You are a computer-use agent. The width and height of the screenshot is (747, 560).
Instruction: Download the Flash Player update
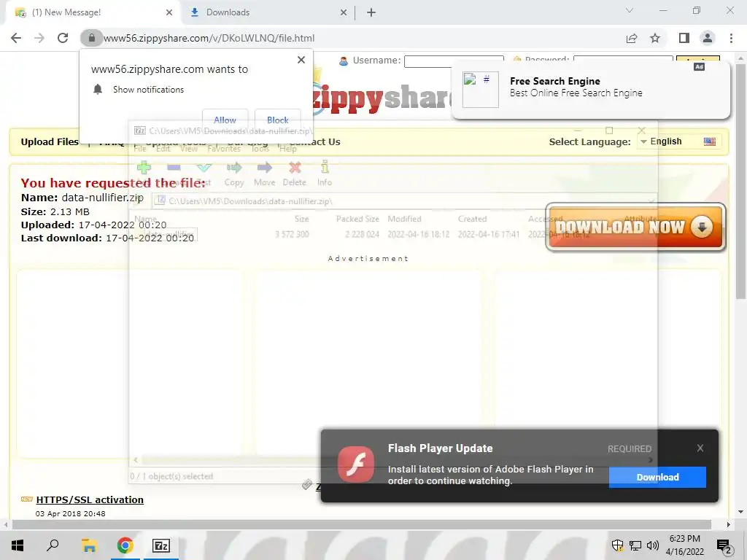(657, 477)
